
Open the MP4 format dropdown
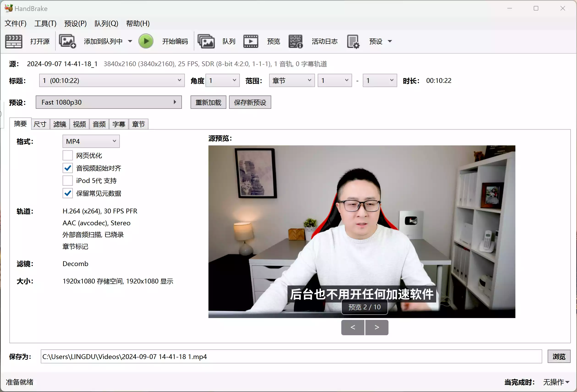pos(91,141)
